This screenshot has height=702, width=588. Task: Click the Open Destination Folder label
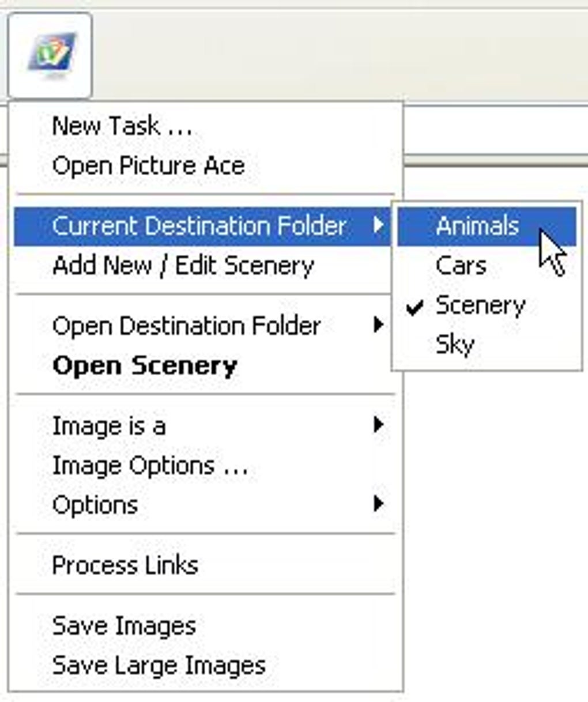coord(186,326)
